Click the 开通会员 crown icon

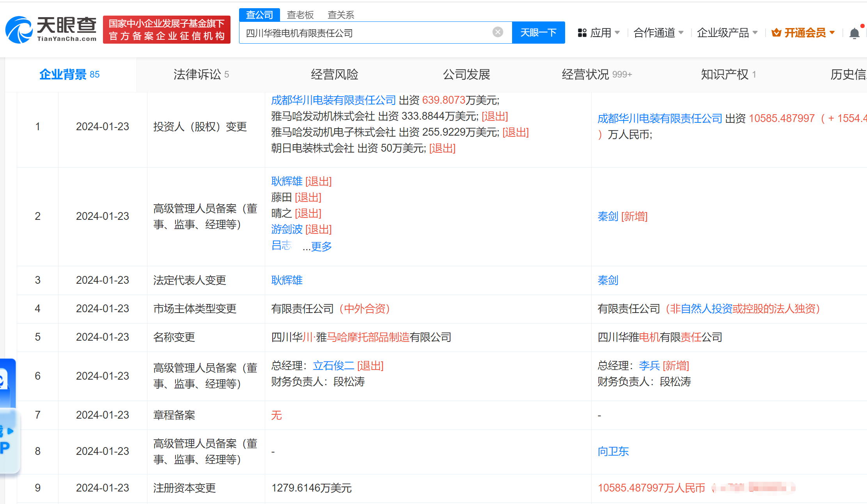click(776, 33)
